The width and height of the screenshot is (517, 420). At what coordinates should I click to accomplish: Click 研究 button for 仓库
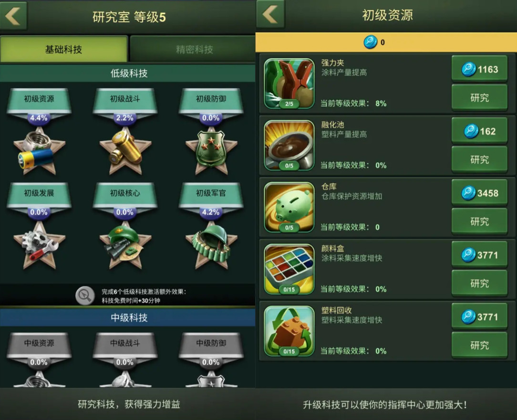tap(479, 221)
